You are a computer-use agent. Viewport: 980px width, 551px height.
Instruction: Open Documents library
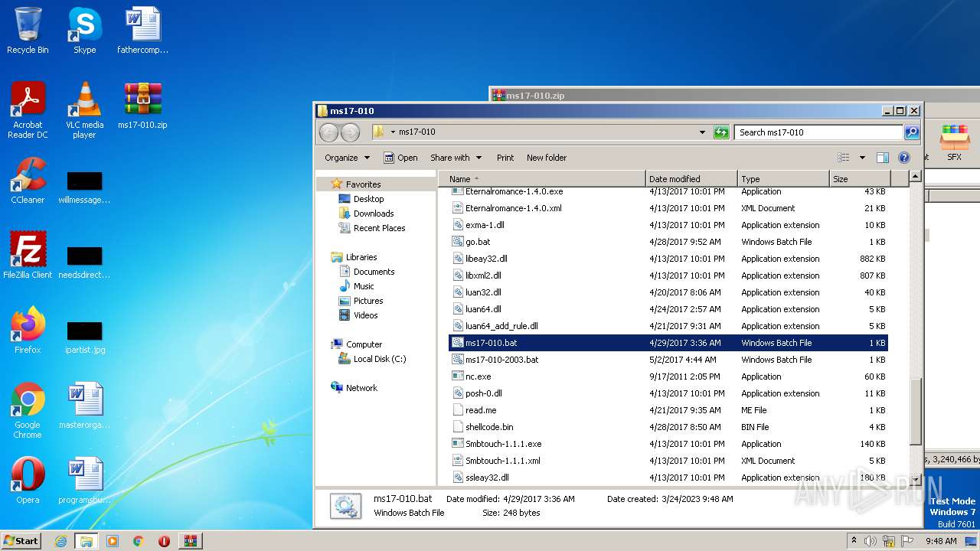click(x=374, y=272)
